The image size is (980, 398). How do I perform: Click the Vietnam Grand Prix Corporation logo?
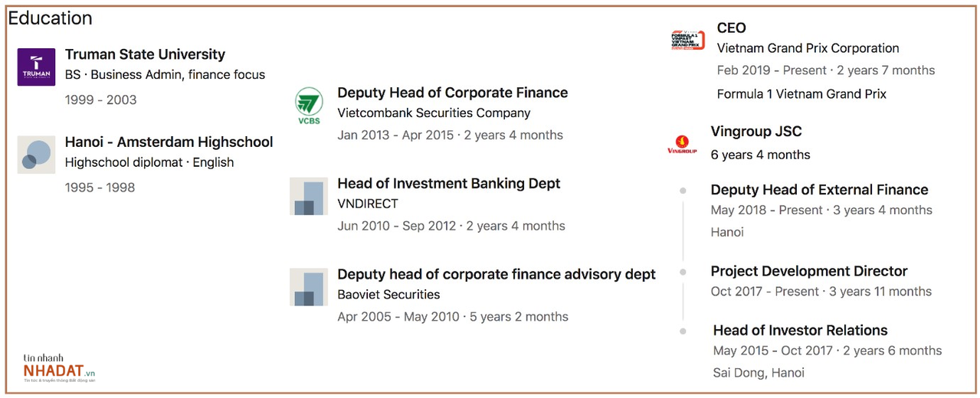(687, 41)
